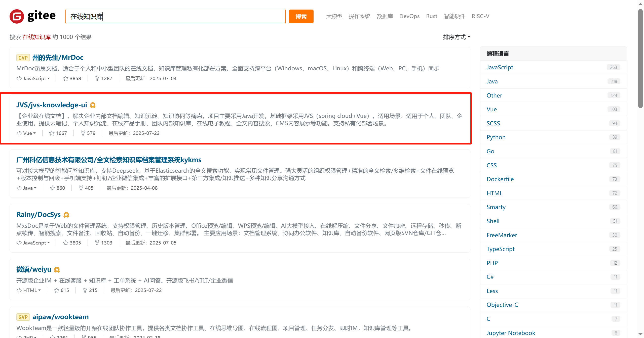The width and height of the screenshot is (644, 338).
Task: Open the 州的先生/MrDoc repository
Action: tap(58, 58)
